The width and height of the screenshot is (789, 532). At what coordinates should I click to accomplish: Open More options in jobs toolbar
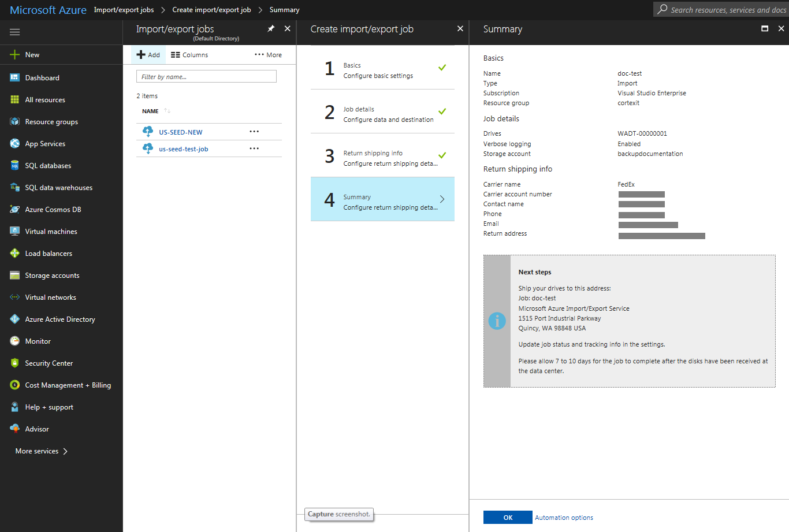tap(268, 55)
